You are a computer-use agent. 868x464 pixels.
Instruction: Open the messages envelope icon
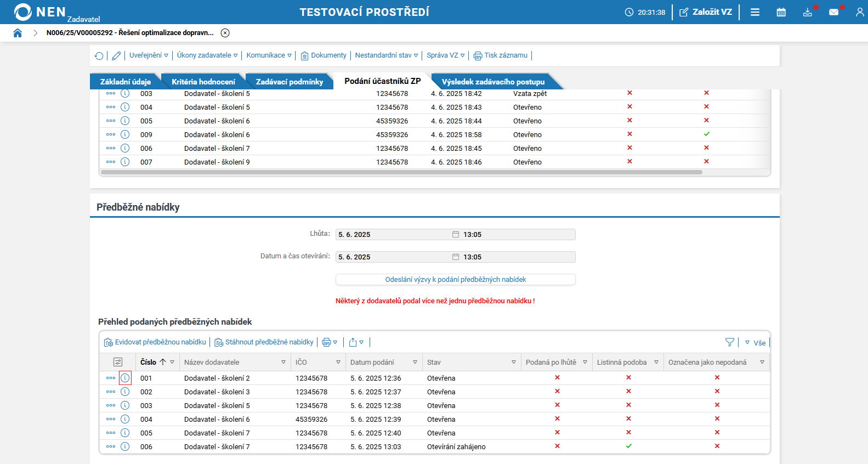(833, 12)
